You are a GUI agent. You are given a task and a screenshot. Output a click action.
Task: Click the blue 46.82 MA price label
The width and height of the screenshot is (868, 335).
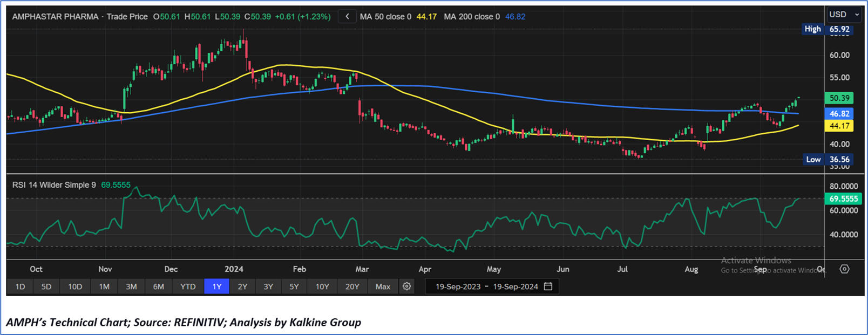coord(839,114)
